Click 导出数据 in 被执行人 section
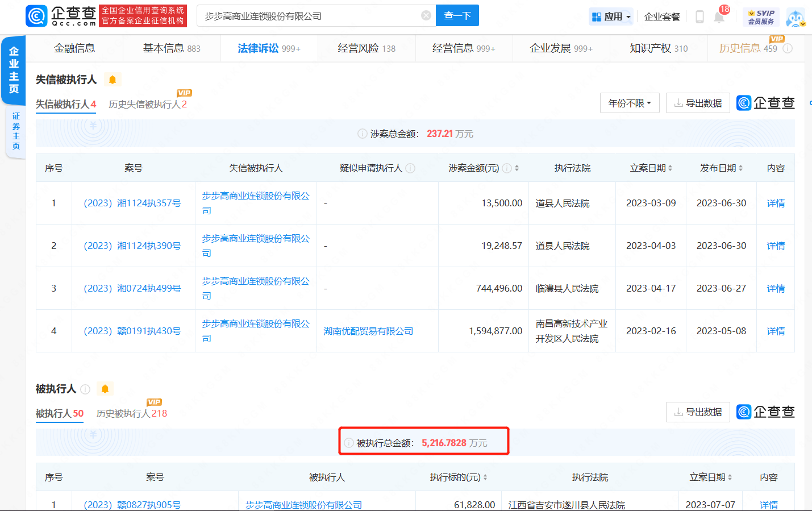 (698, 412)
